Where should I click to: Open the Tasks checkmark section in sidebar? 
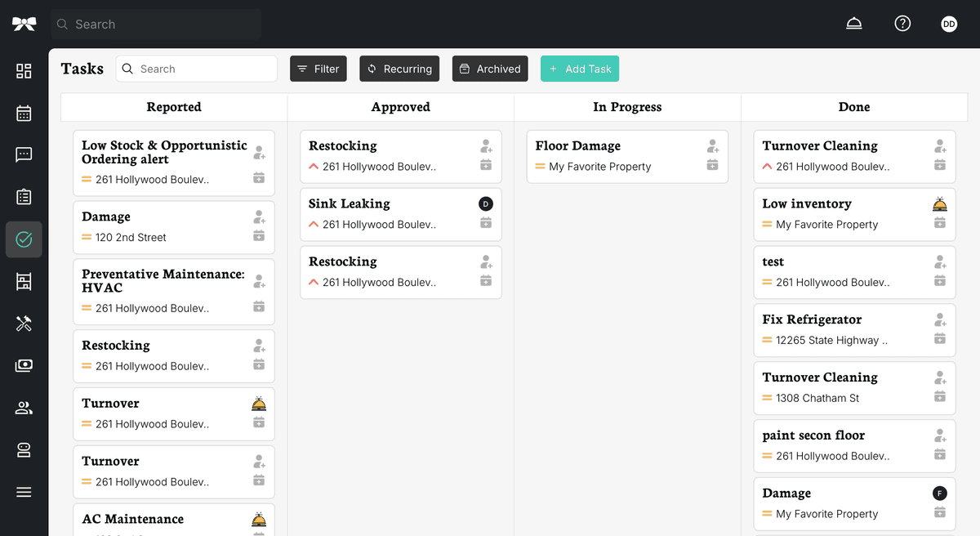24,239
